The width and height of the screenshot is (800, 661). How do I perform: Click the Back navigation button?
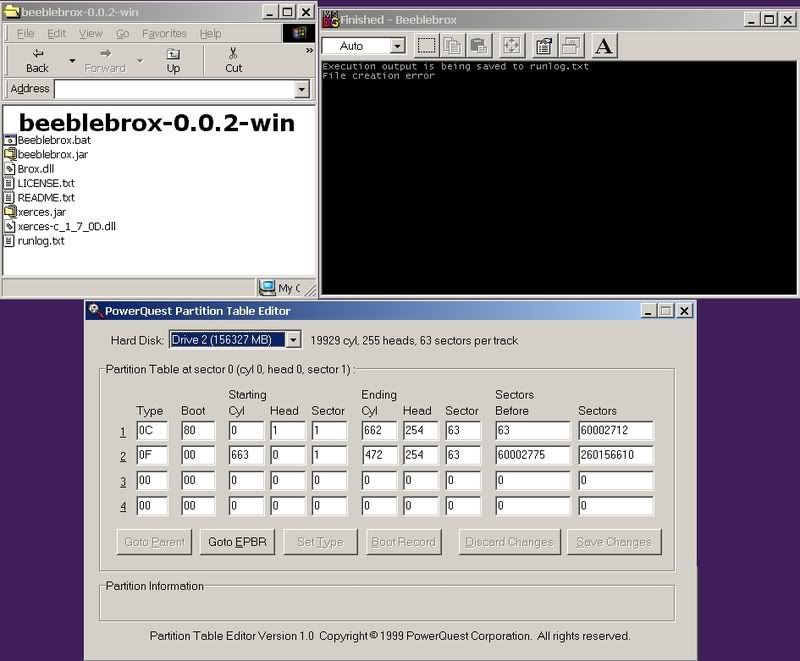(37, 60)
